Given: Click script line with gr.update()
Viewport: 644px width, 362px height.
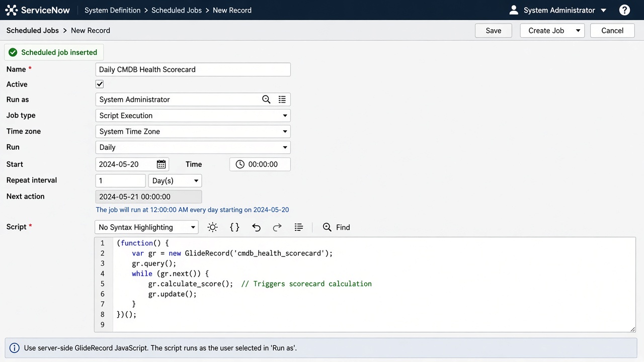Looking at the screenshot, I should 172,294.
